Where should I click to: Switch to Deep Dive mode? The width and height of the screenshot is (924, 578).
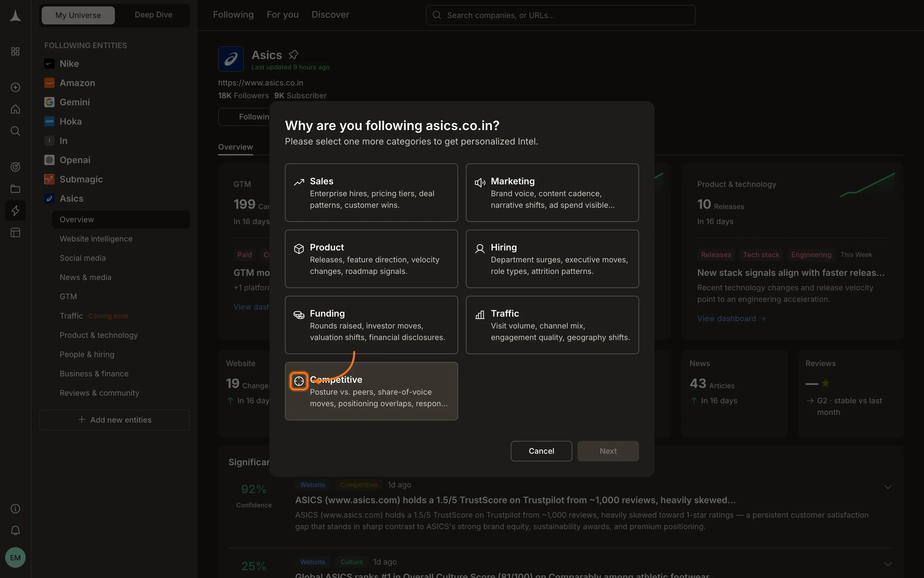point(153,15)
